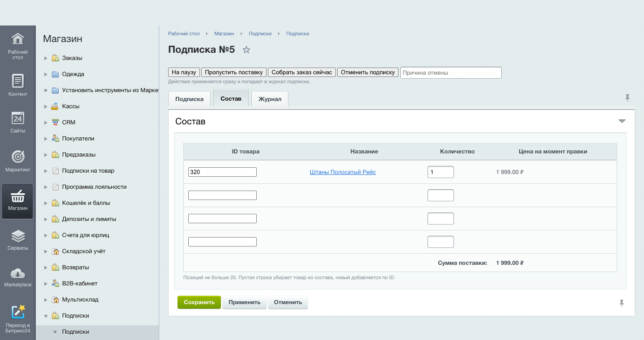644x340 pixels.
Task: Toggle the bottom pin next to buttons
Action: point(622,303)
